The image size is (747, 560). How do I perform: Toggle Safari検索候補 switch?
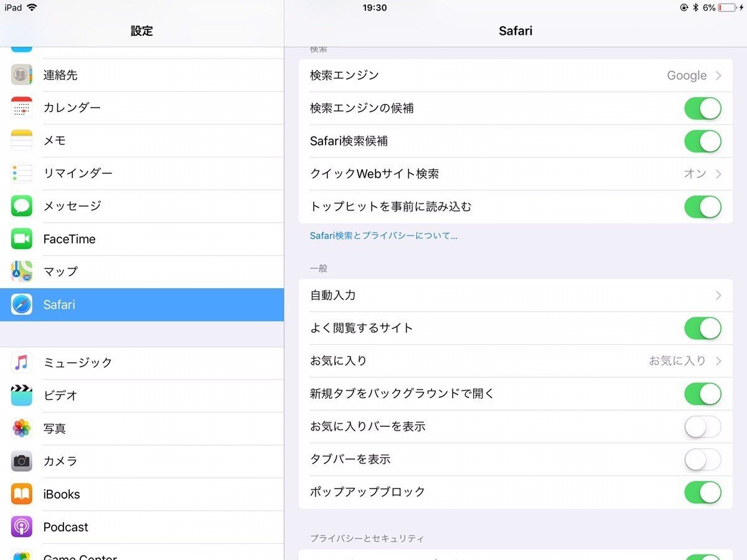point(703,141)
